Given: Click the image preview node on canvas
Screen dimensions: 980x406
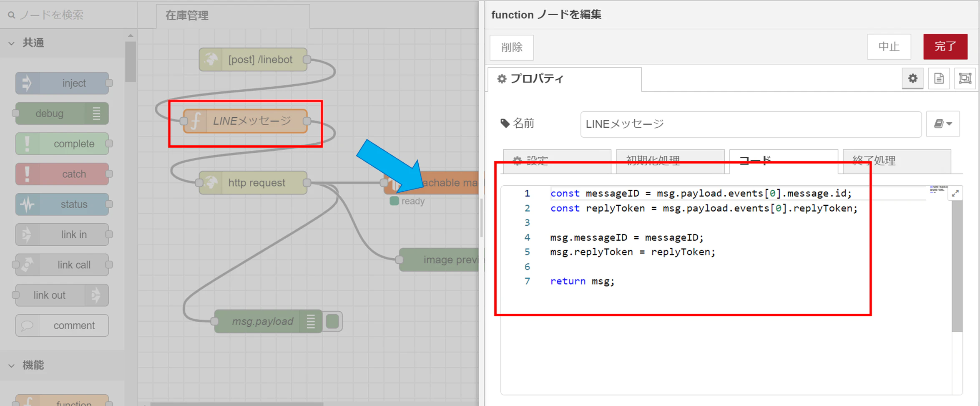Looking at the screenshot, I should click(439, 260).
